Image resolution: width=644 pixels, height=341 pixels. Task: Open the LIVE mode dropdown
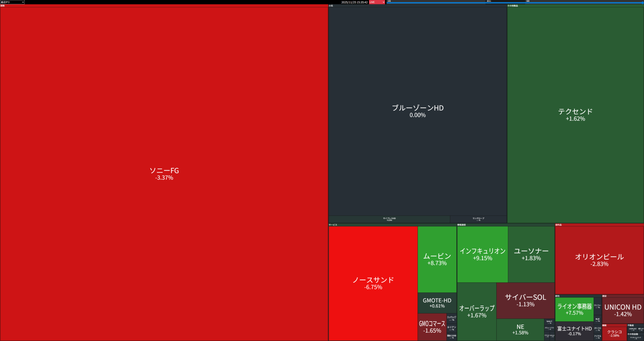pos(377,2)
